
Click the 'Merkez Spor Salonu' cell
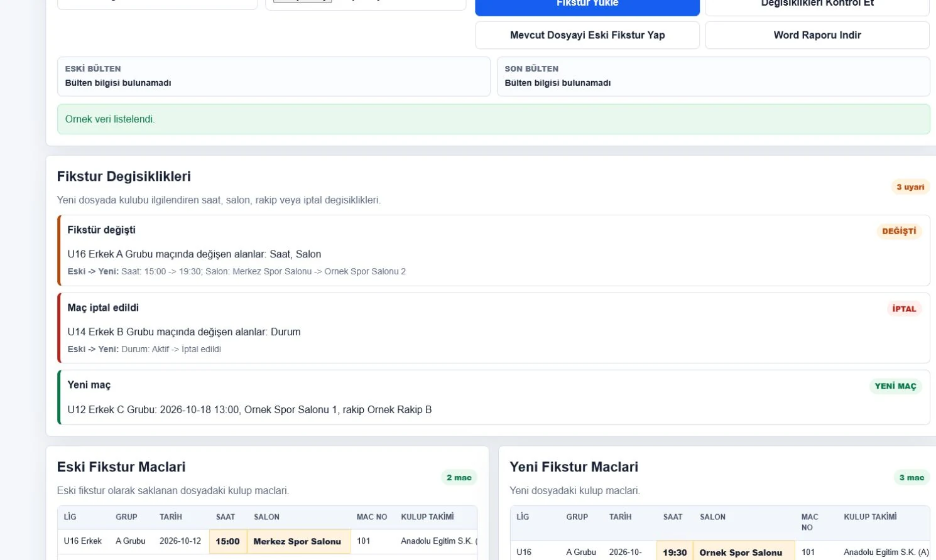coord(298,542)
